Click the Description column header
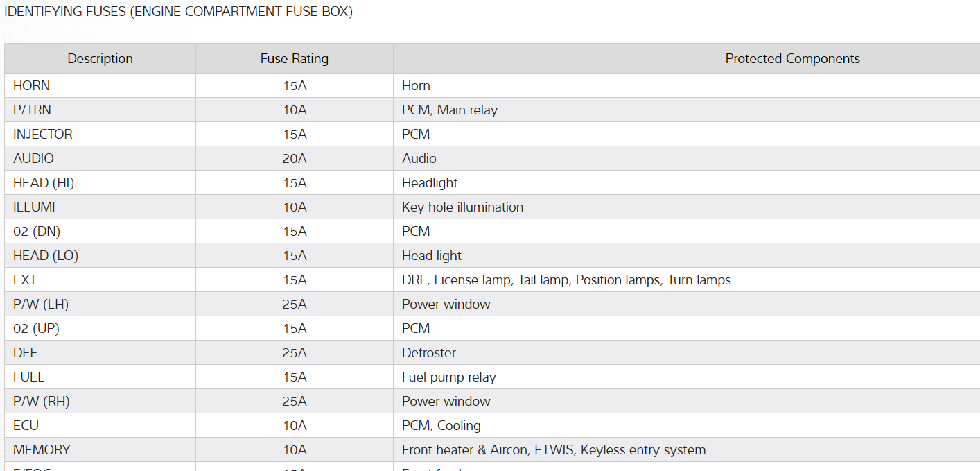 point(100,59)
